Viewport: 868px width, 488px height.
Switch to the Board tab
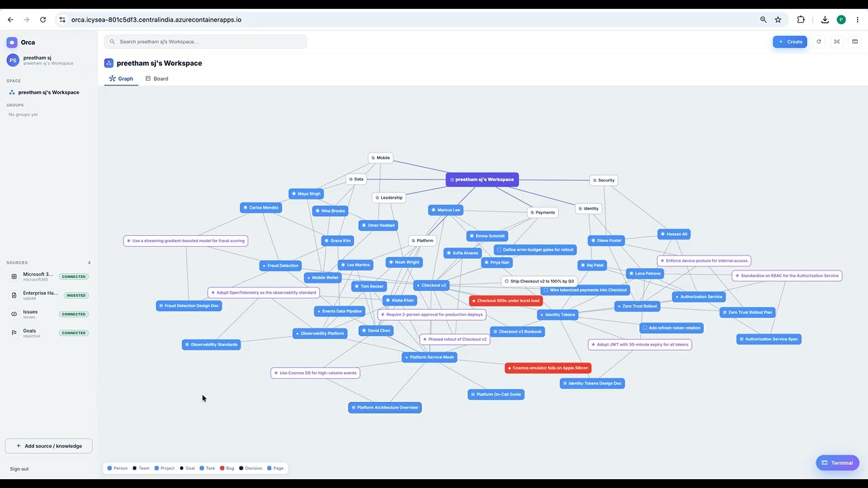157,79
